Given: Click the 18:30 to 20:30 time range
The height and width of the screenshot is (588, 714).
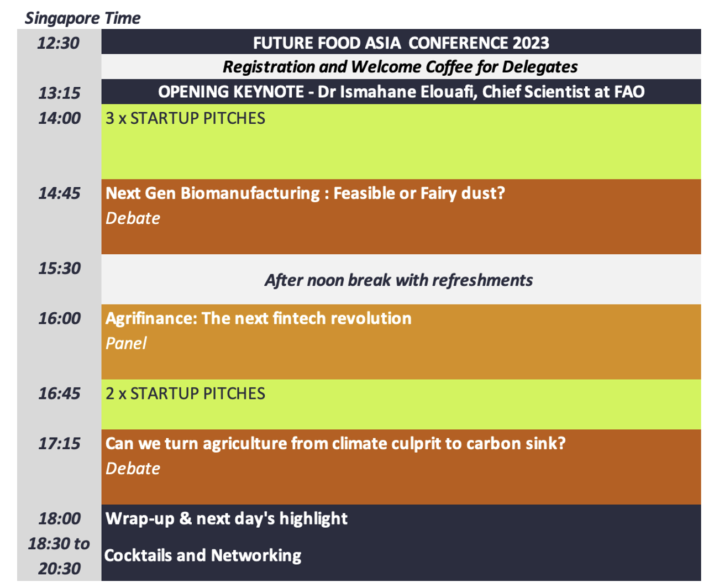Looking at the screenshot, I should [x=59, y=556].
